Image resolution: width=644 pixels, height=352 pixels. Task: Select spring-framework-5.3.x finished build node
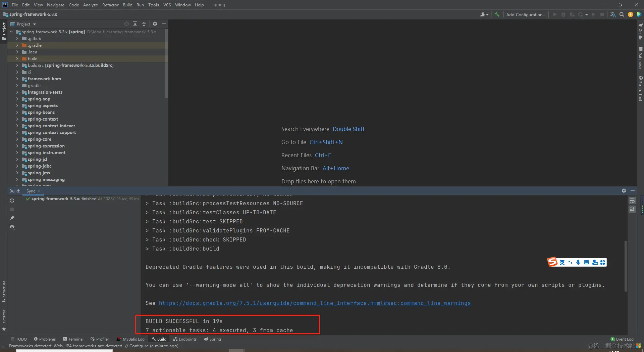tap(82, 199)
